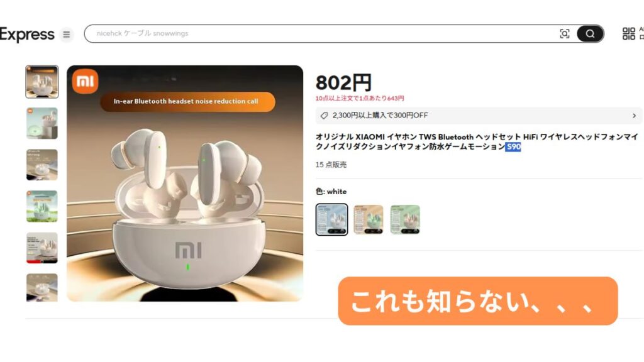644x362 pixels.
Task: Expand the 300円OFF coupon chevron
Action: [x=634, y=116]
